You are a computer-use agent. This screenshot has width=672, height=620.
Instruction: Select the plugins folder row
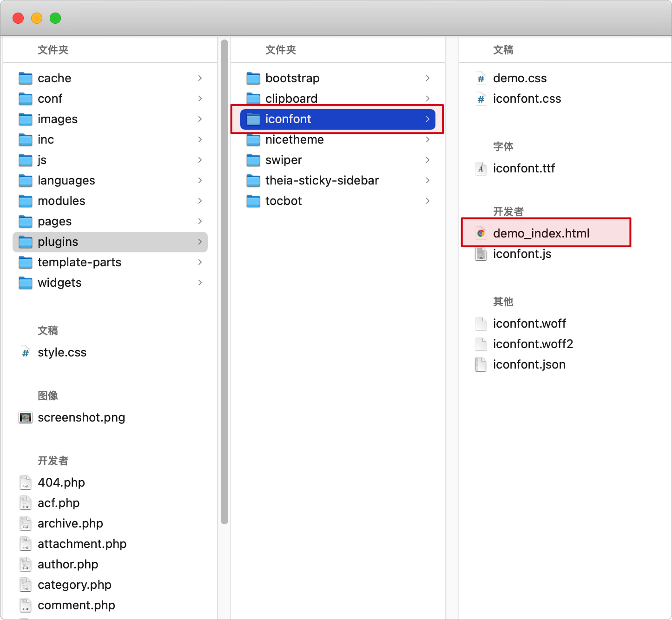(x=110, y=242)
